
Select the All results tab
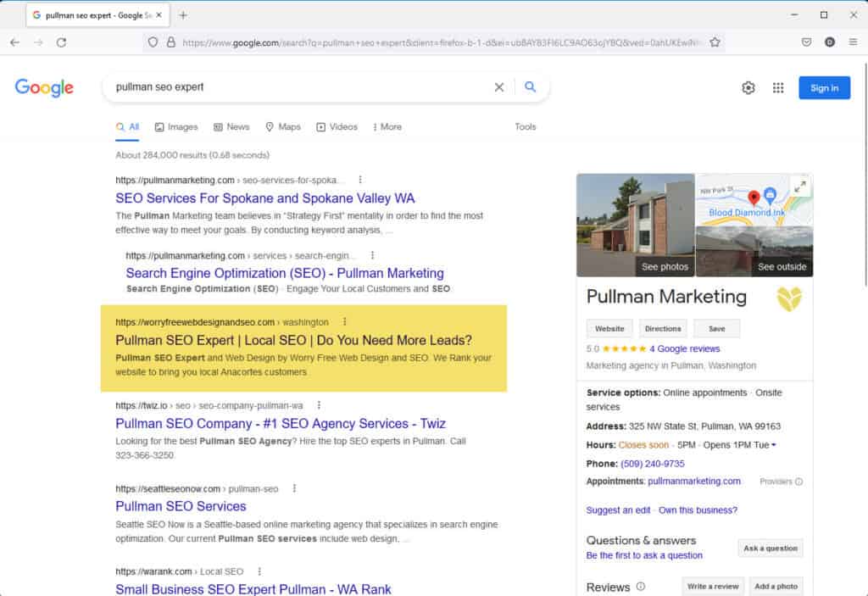coord(127,127)
